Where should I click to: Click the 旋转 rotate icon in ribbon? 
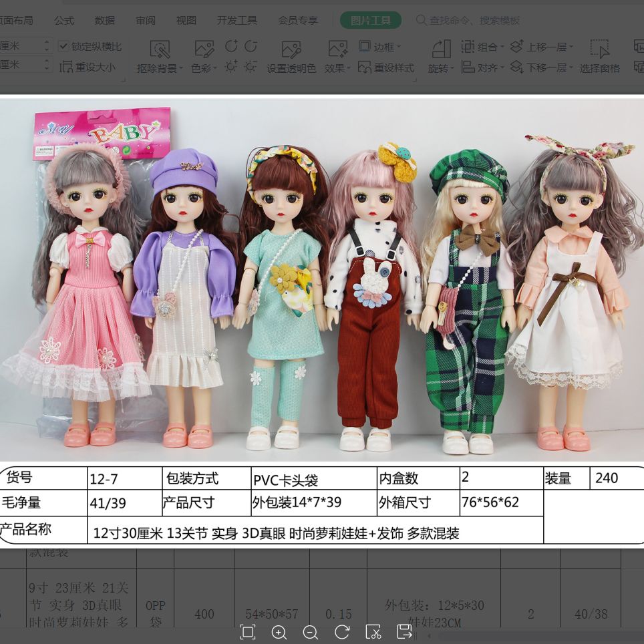click(x=442, y=49)
